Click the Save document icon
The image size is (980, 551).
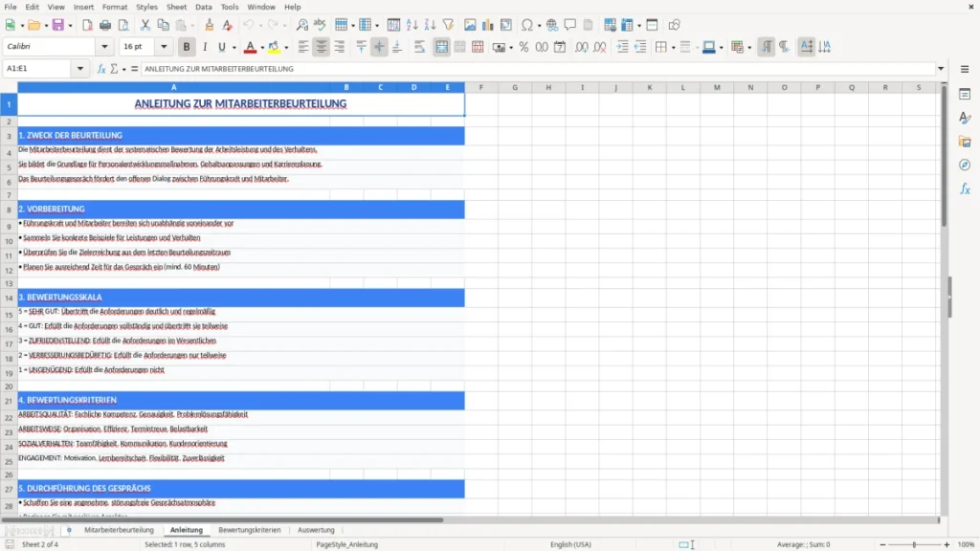tap(58, 25)
